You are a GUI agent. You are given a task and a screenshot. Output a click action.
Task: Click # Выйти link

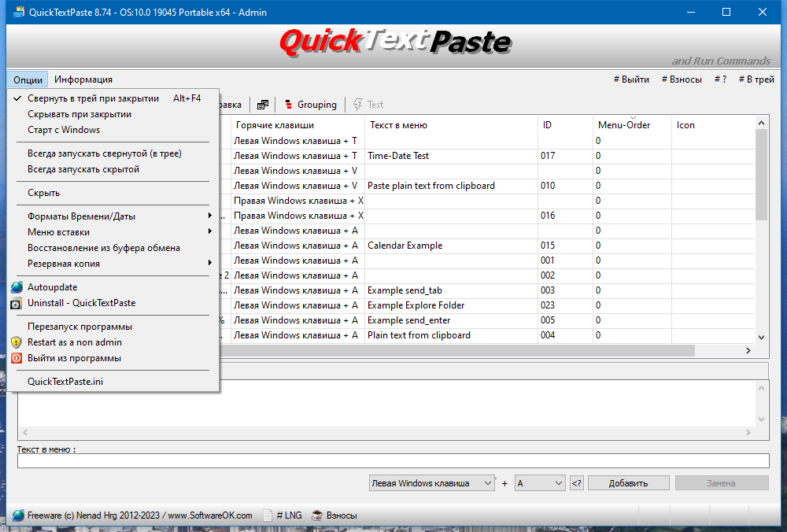pos(631,79)
